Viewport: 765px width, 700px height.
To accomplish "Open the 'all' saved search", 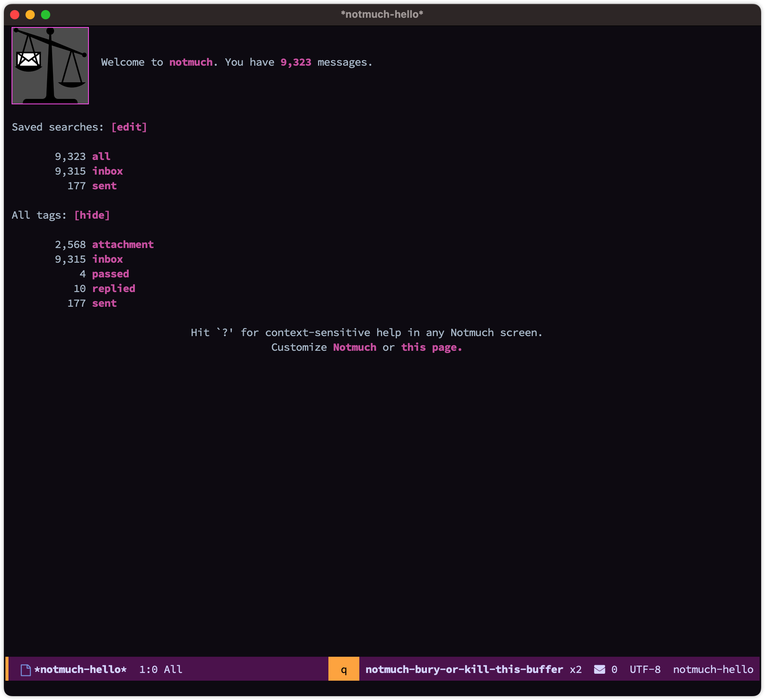I will pyautogui.click(x=101, y=156).
